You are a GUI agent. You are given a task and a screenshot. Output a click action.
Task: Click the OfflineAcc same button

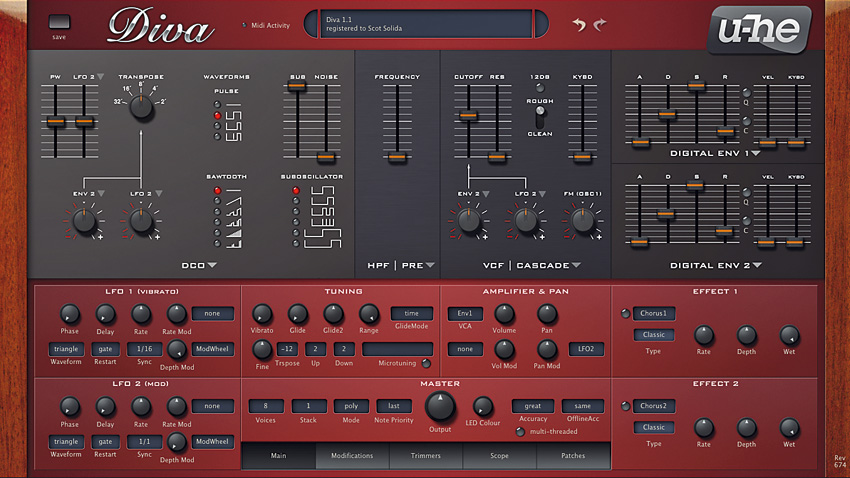(583, 406)
